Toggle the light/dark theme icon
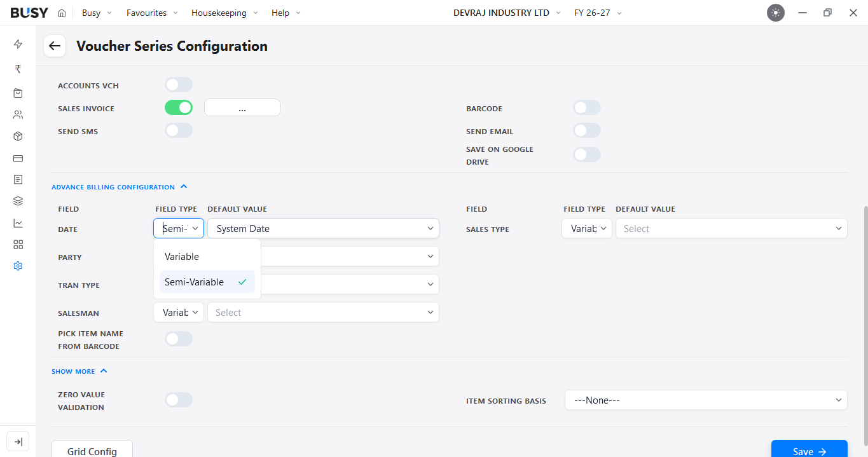 (776, 13)
